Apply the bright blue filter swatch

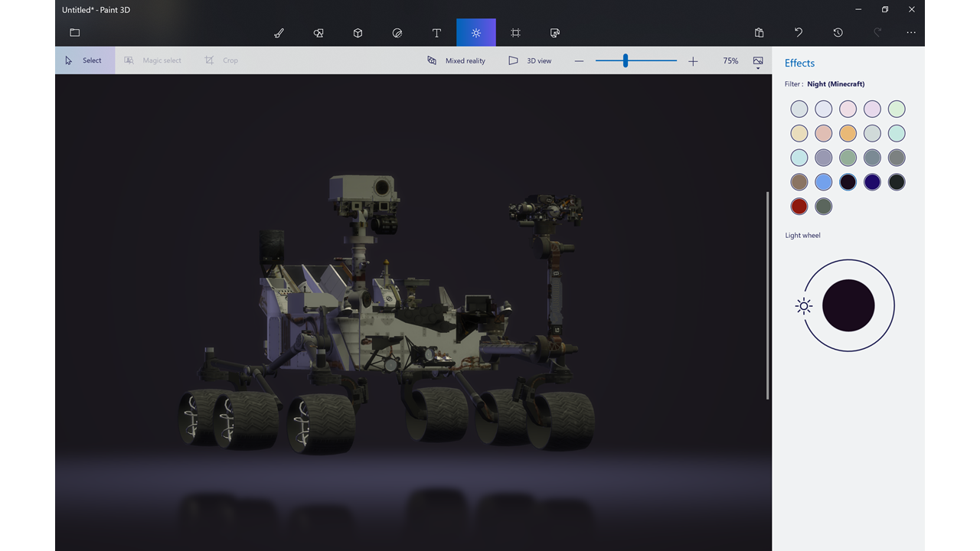824,182
